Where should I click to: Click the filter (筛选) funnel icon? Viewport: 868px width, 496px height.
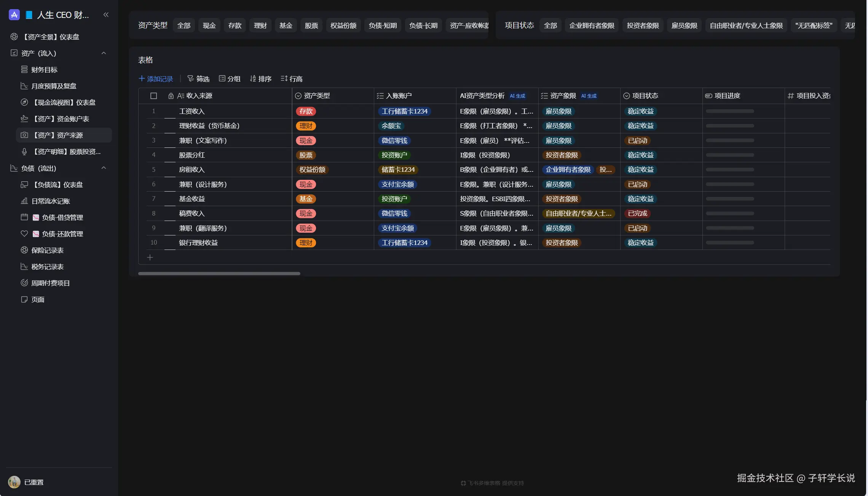[190, 78]
